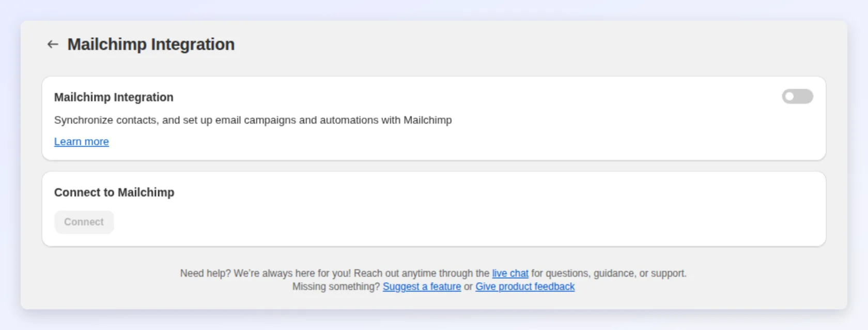This screenshot has height=330, width=868.
Task: Open the live chat link
Action: tap(510, 273)
